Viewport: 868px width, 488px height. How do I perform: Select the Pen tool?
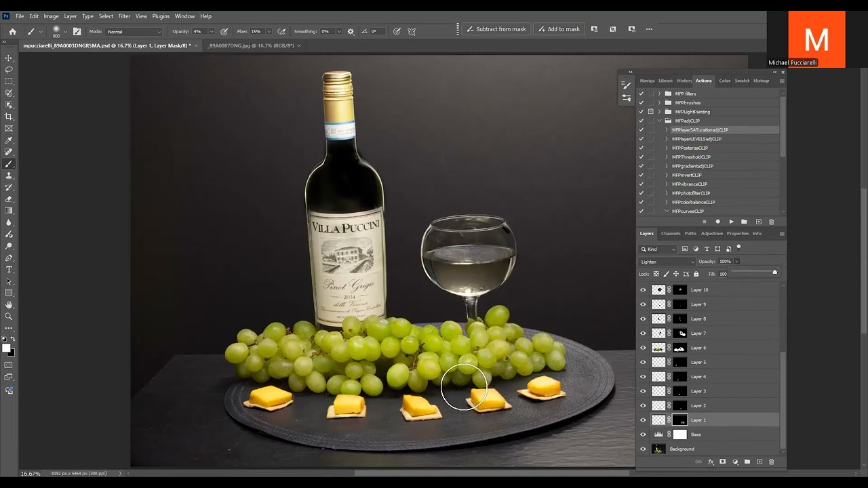click(x=9, y=258)
